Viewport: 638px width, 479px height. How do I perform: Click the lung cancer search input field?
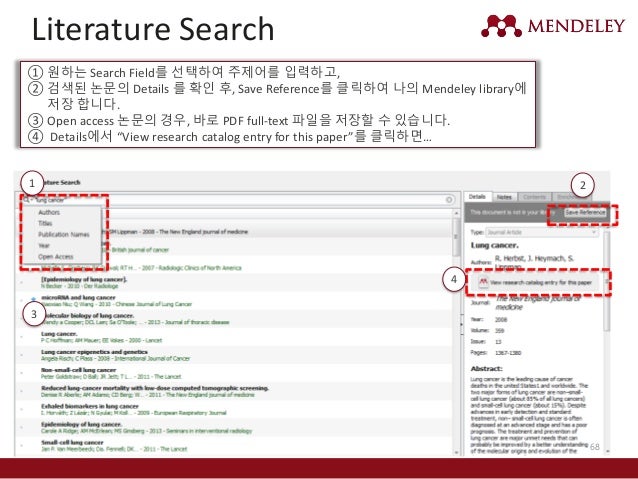click(236, 200)
